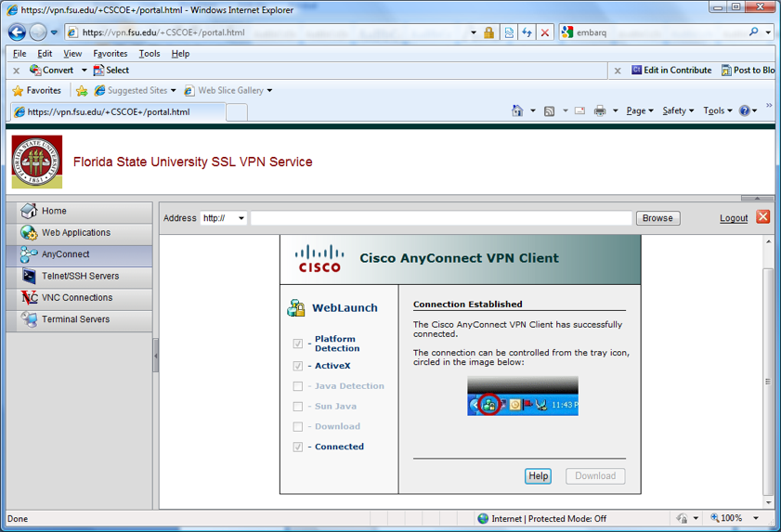Screen dimensions: 781x532
Task: Stop loading with the red X icon
Action: click(545, 32)
